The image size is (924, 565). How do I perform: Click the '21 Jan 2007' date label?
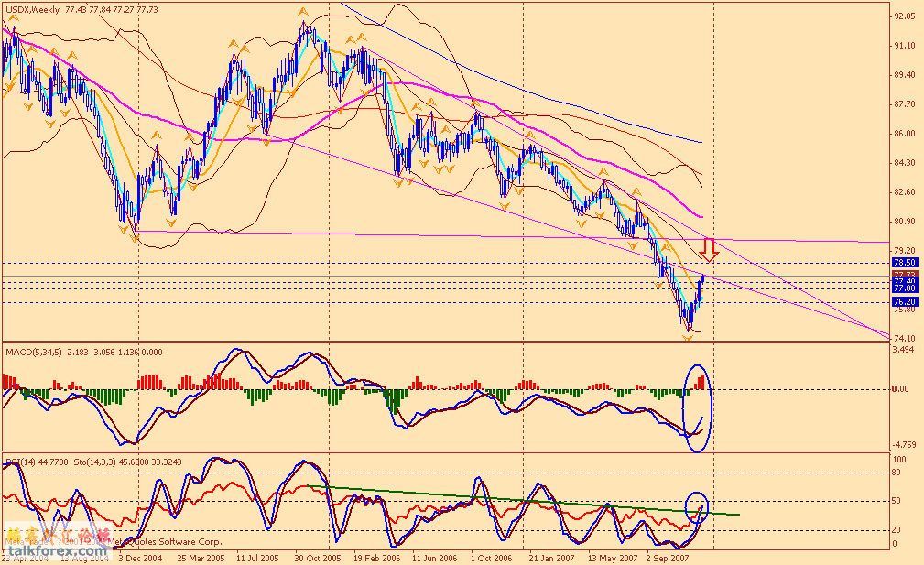[551, 558]
